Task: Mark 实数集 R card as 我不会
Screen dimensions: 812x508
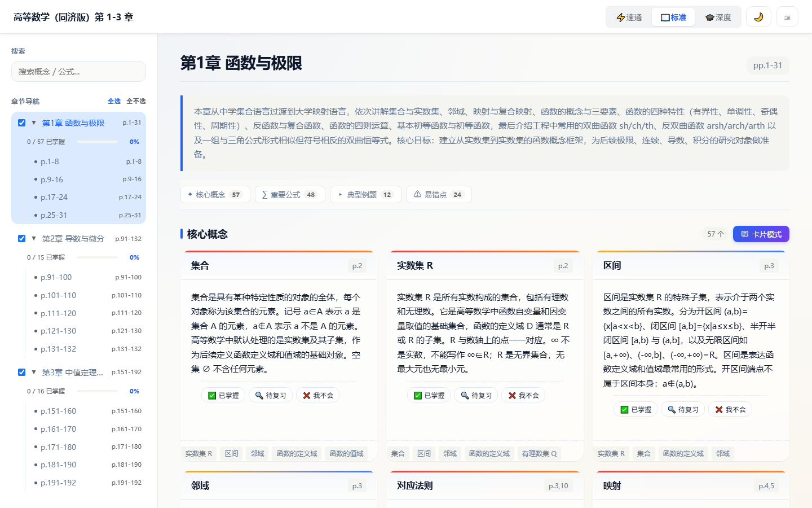Action: [524, 395]
